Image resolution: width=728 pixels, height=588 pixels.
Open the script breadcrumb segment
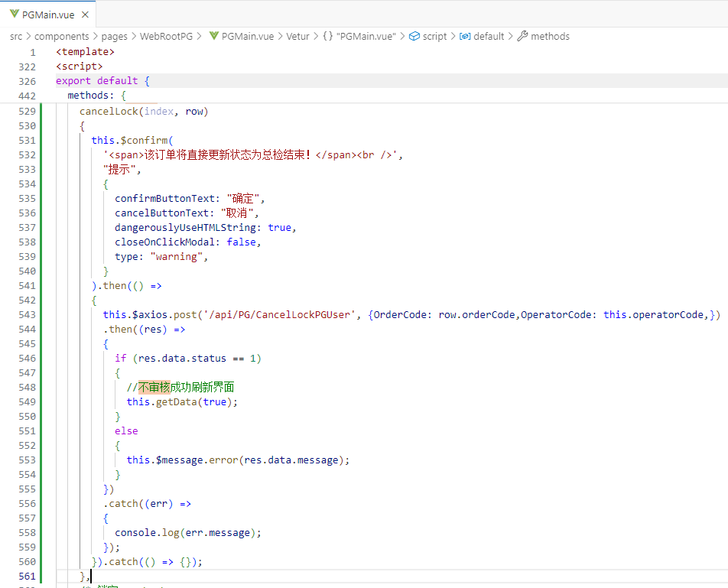pos(434,36)
